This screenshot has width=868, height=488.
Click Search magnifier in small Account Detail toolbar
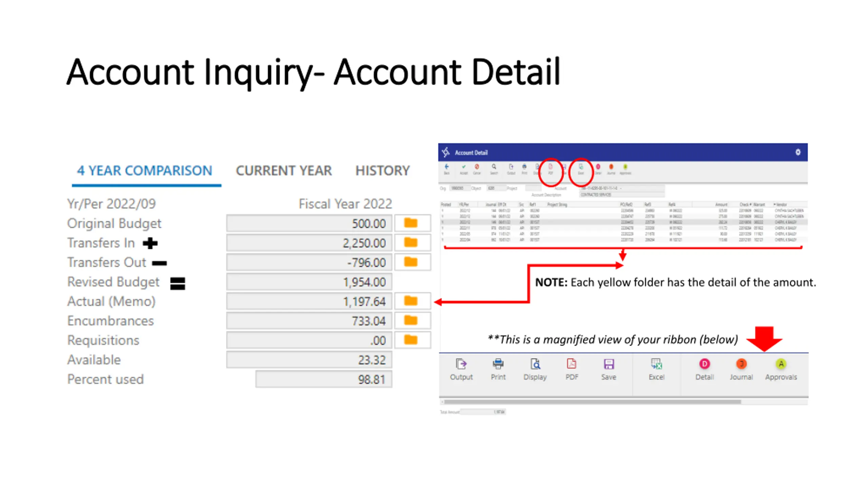(x=494, y=169)
